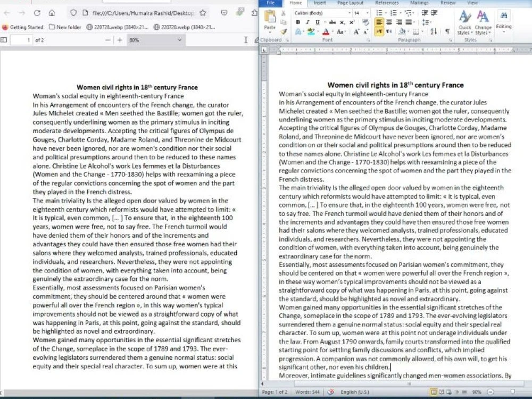532x399 pixels.
Task: Switch to the Review tab
Action: [448, 3]
